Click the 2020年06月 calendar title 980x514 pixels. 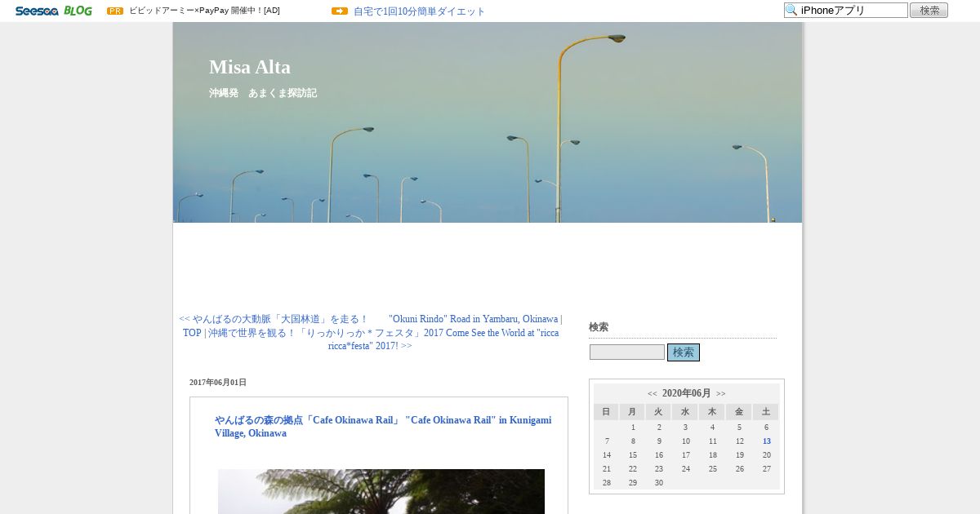pyautogui.click(x=687, y=393)
